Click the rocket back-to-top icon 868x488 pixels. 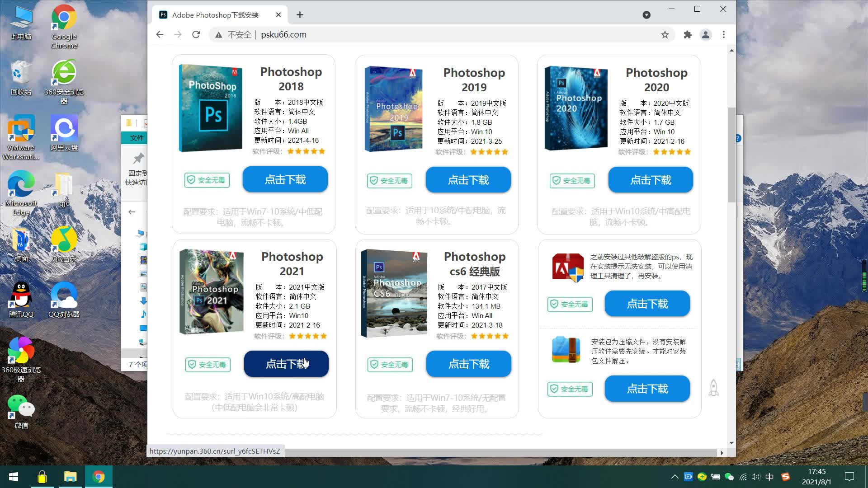pyautogui.click(x=713, y=388)
